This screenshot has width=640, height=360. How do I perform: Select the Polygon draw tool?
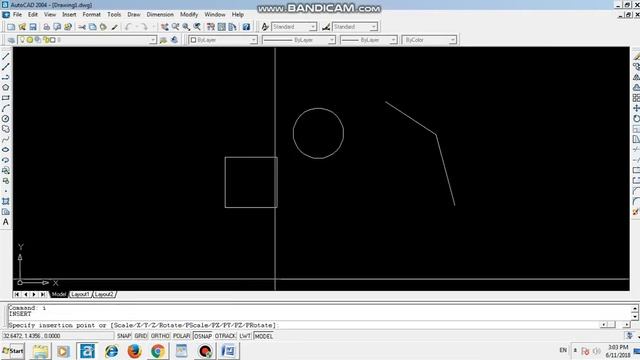coord(6,87)
